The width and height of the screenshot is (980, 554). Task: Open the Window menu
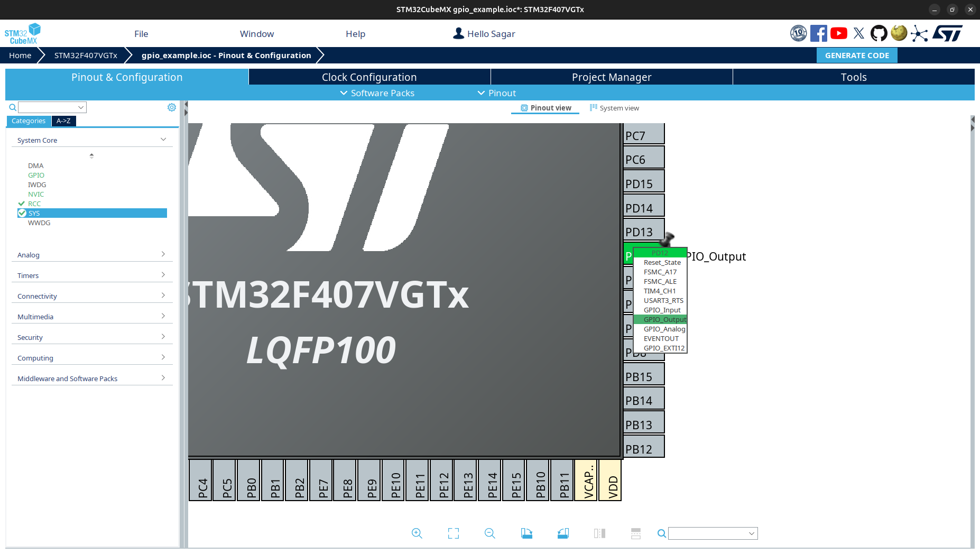click(257, 34)
